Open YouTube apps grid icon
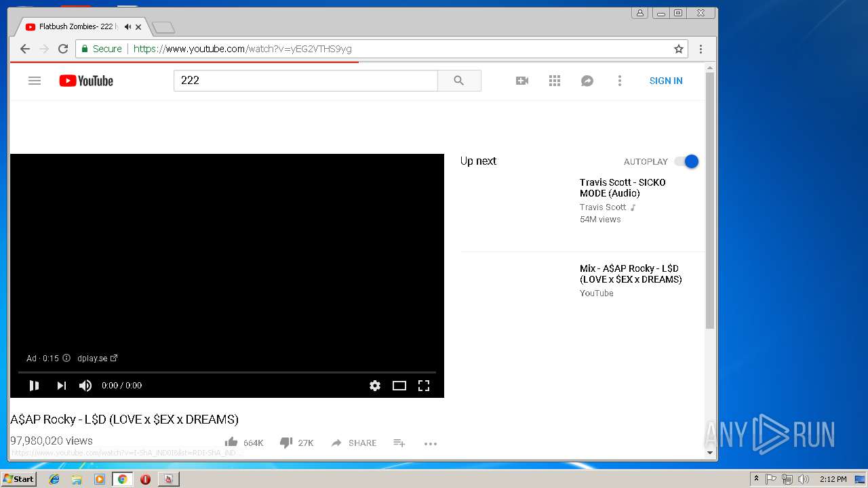Image resolution: width=868 pixels, height=488 pixels. (555, 81)
